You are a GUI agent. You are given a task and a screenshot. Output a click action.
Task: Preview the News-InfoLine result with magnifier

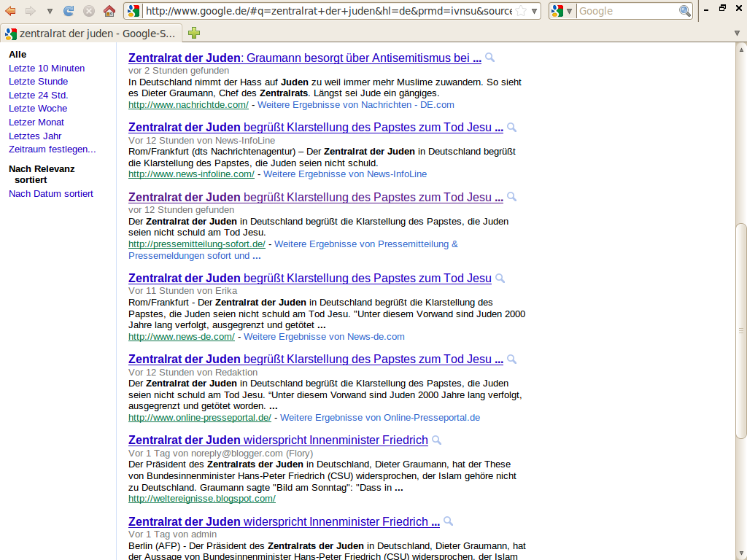click(x=511, y=127)
